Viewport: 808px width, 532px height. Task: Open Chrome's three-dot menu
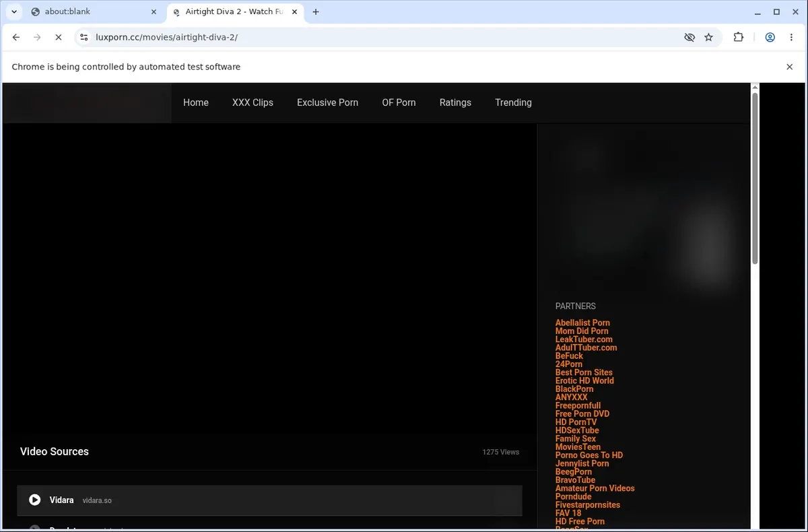(791, 37)
